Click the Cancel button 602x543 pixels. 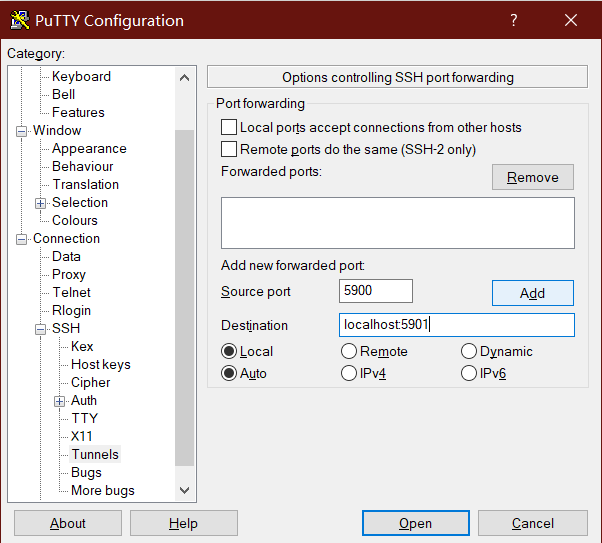tap(533, 523)
